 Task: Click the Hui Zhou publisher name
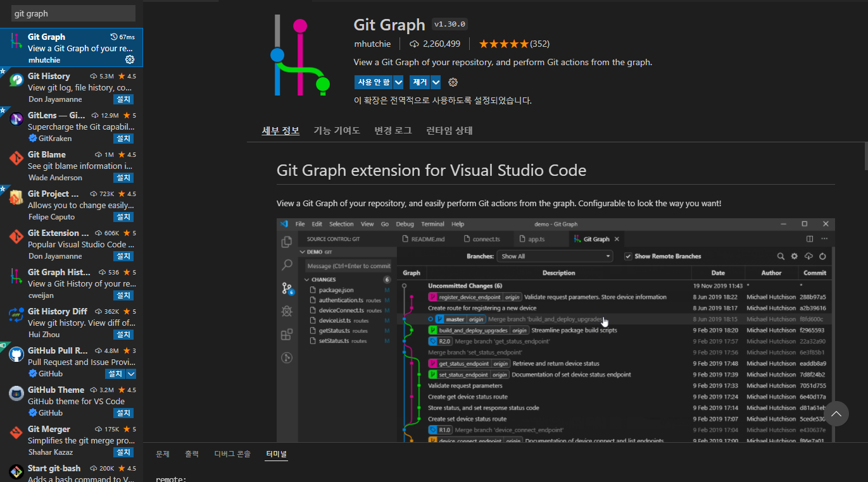(44, 335)
